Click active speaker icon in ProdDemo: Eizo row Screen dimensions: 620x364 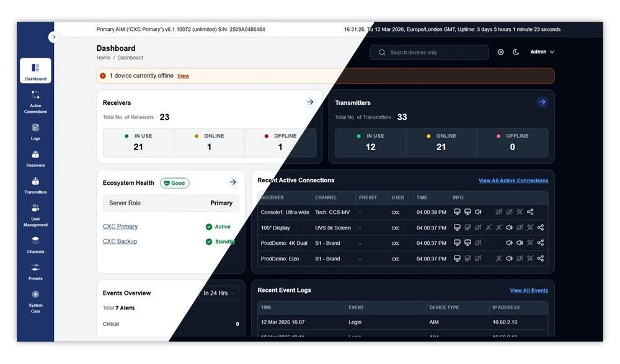point(509,259)
